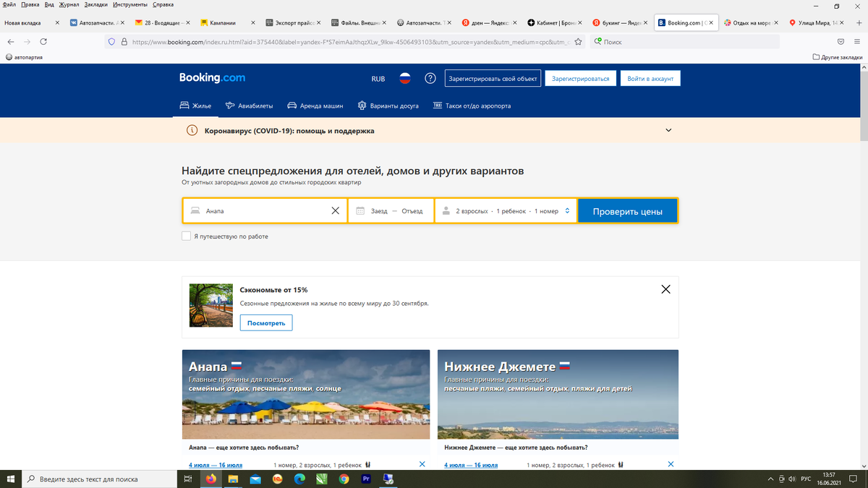Open the Firefox hamburger menu
This screenshot has height=488, width=868.
click(857, 42)
